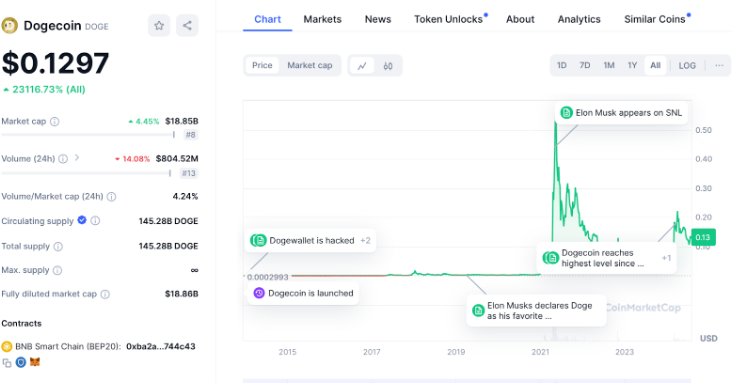Click the Dogecoin logo icon
The height and width of the screenshot is (383, 732).
(9, 25)
